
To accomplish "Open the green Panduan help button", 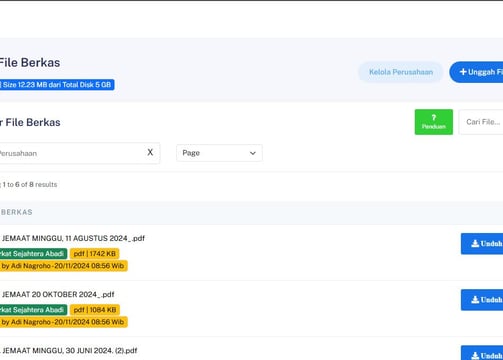I will pos(434,122).
